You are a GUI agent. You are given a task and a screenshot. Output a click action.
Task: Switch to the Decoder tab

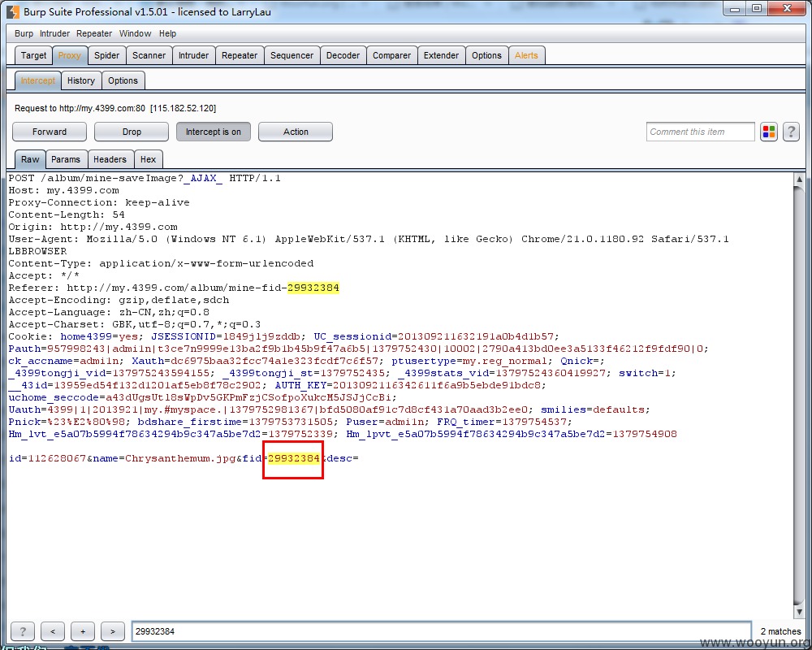click(343, 55)
